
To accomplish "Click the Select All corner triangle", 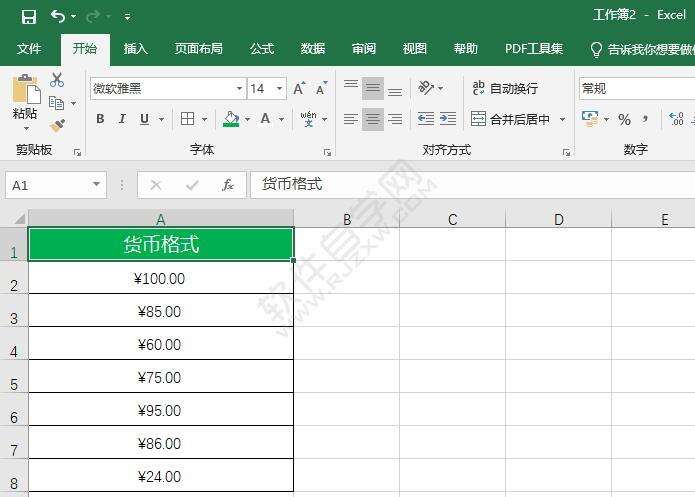I will point(19,219).
